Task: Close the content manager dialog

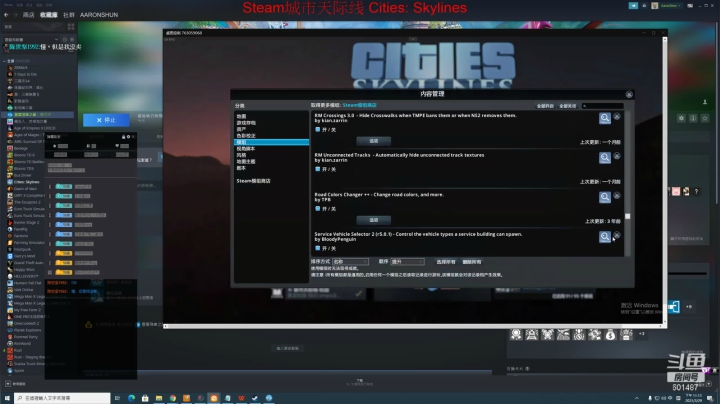Action: (x=629, y=94)
